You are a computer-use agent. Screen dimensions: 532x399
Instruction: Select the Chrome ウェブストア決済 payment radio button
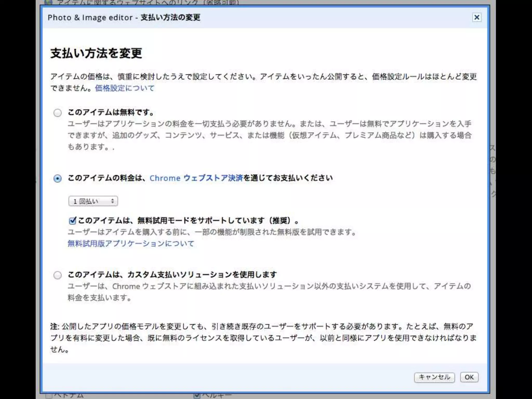click(x=57, y=178)
